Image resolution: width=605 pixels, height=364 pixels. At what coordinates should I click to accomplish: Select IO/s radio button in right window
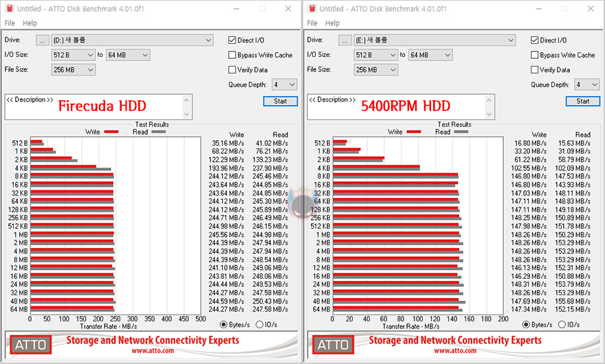[562, 325]
